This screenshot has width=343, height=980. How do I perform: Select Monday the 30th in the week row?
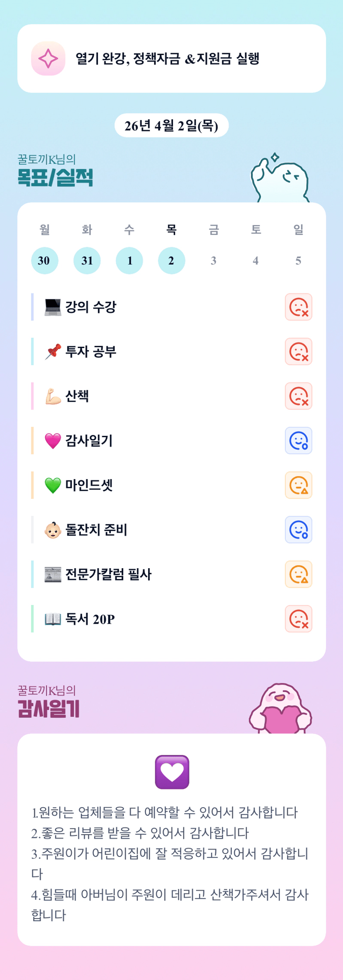pos(44,261)
